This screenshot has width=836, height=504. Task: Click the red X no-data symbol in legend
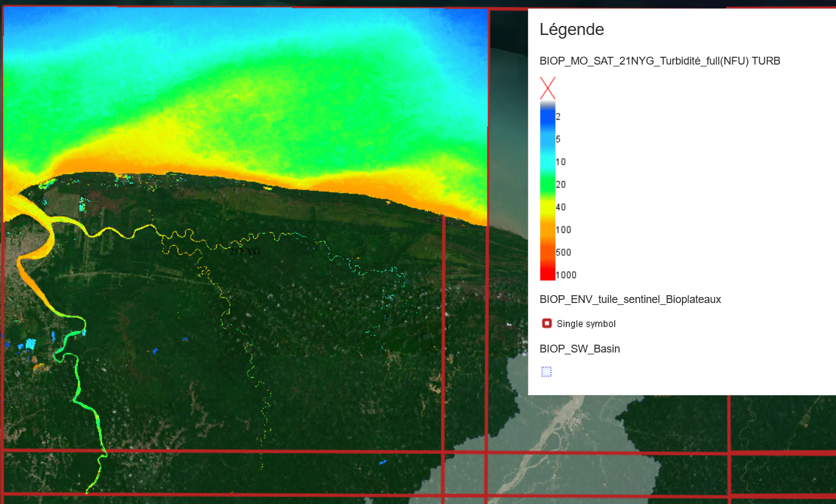click(547, 88)
